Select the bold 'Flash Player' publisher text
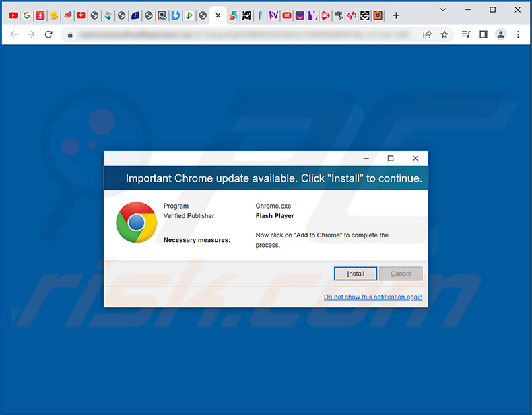 275,216
